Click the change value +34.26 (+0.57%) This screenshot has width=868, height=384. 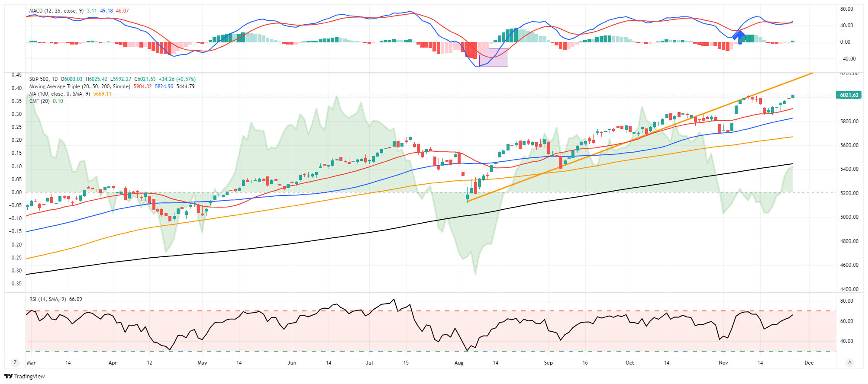tap(177, 79)
